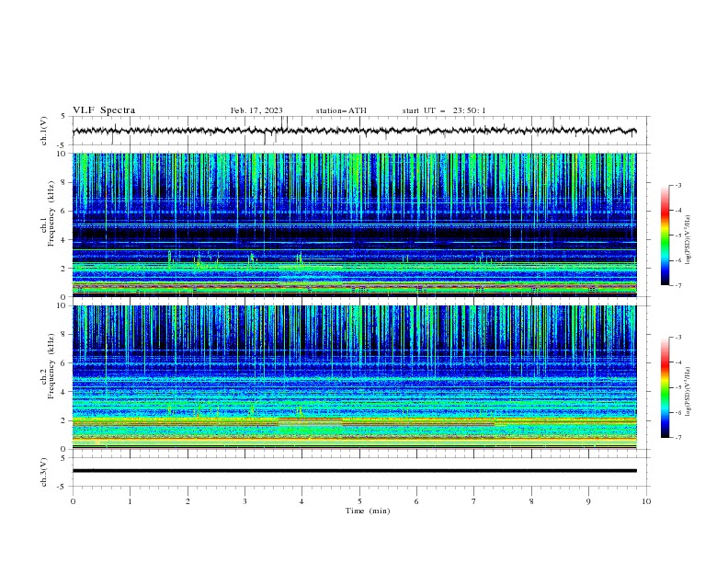Viewport: 728px width, 563px height.
Task: Click the "-5" tick on ch.3(V) axis
Action: [x=63, y=487]
